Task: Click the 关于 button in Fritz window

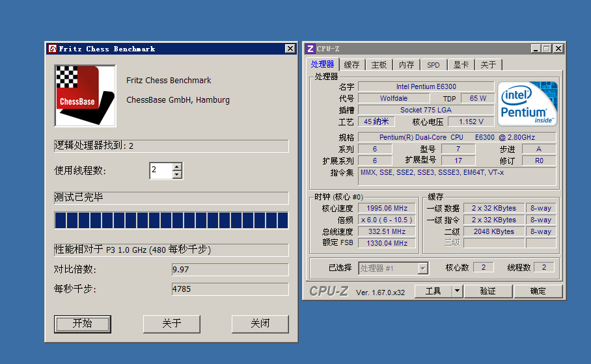Action: [x=171, y=324]
